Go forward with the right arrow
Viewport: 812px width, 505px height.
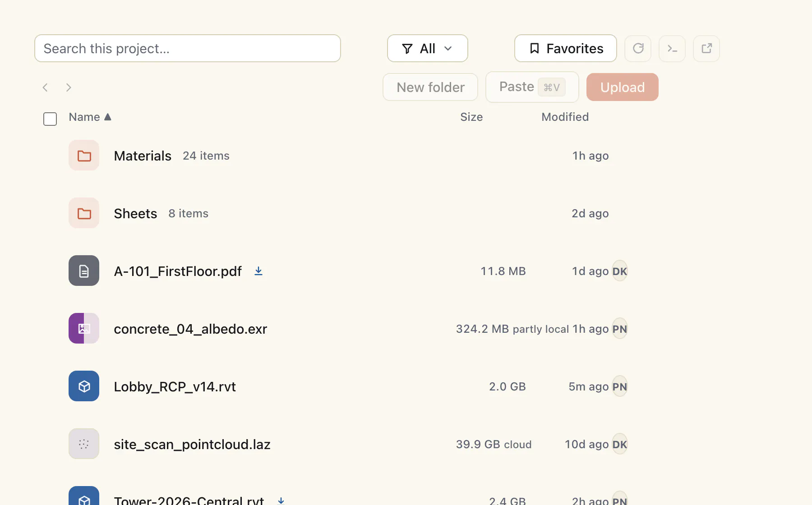[x=69, y=87]
